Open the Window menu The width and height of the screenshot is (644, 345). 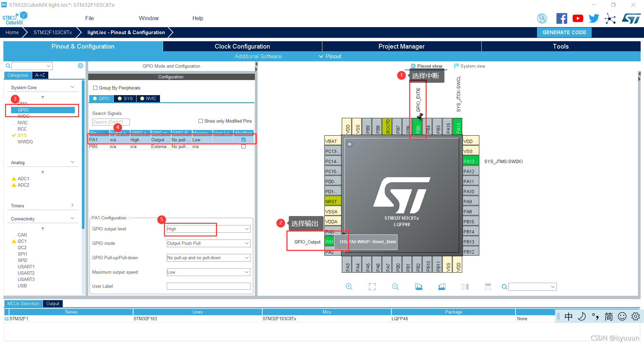149,18
